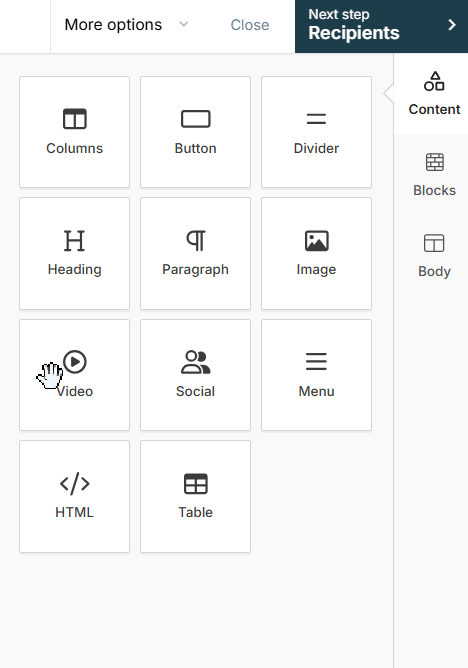Select the Social content block
468x668 pixels.
click(x=195, y=375)
